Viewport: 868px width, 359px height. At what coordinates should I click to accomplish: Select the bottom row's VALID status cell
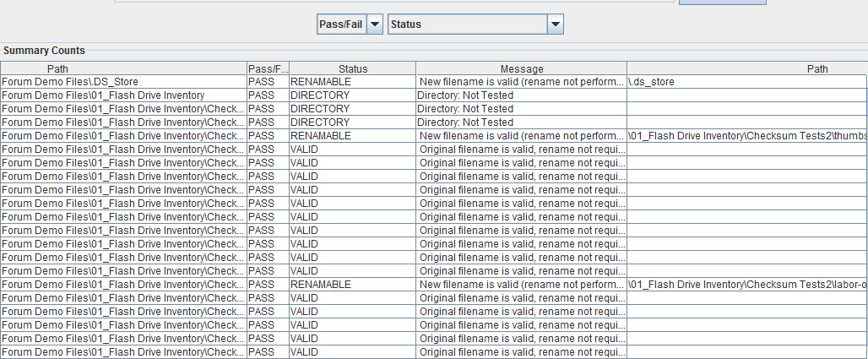point(352,352)
